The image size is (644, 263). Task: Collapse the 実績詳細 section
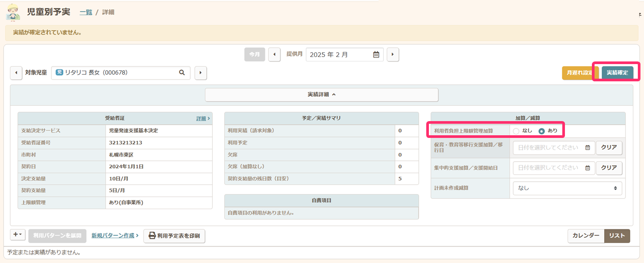(322, 95)
